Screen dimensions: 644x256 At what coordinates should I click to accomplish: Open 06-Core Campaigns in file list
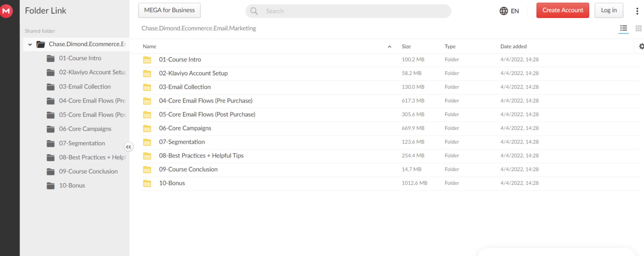[x=185, y=128]
